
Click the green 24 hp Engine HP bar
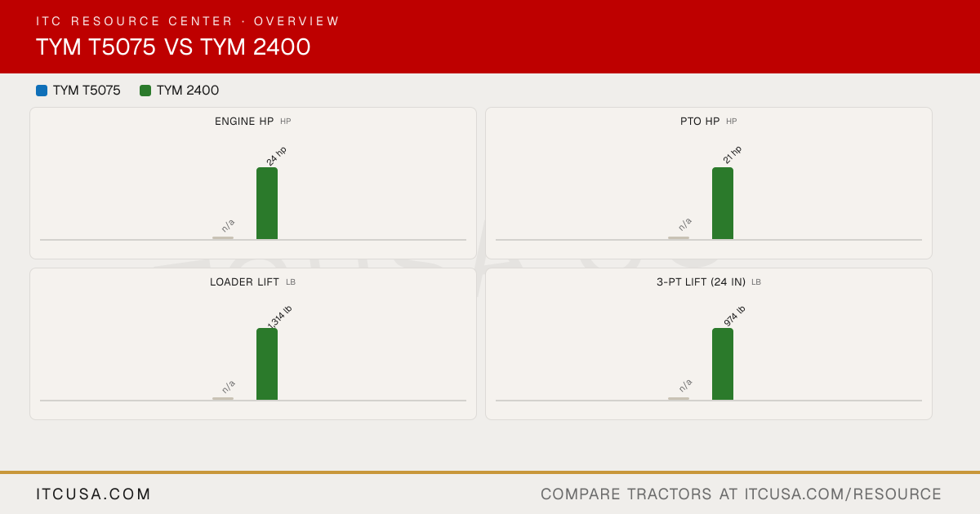267,203
